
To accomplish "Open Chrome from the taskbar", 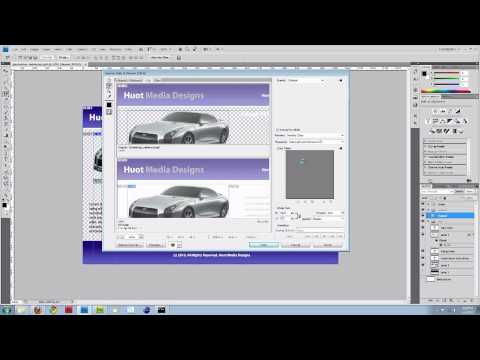I will tap(53, 310).
